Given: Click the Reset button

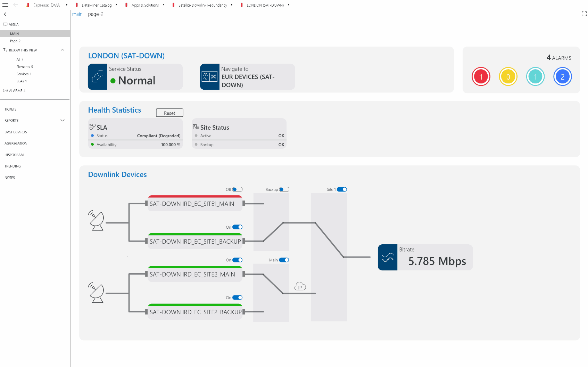Looking at the screenshot, I should (x=169, y=113).
